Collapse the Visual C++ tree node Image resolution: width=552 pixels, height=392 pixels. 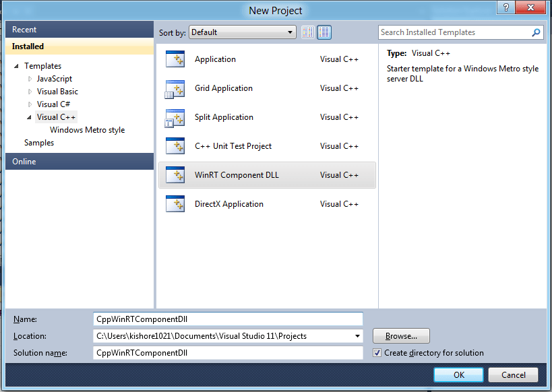point(29,117)
